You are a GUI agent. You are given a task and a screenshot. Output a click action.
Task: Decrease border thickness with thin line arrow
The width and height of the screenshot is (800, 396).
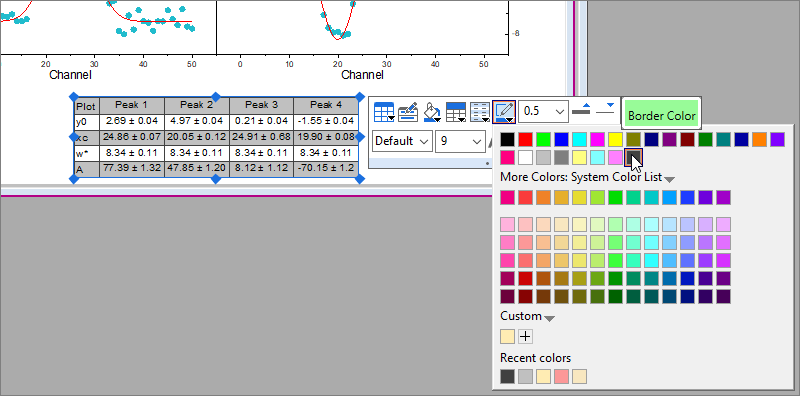[606, 109]
